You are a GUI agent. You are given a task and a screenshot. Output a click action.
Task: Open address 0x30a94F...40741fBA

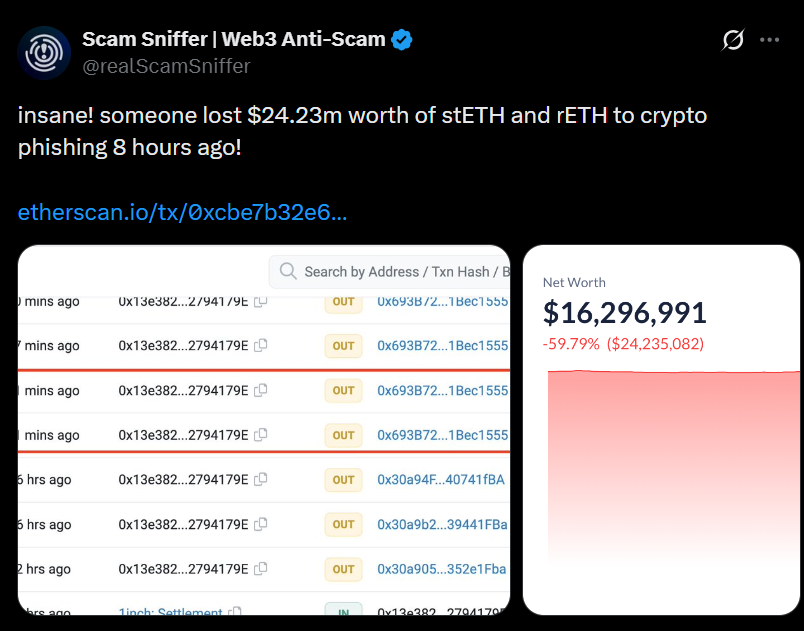(441, 479)
